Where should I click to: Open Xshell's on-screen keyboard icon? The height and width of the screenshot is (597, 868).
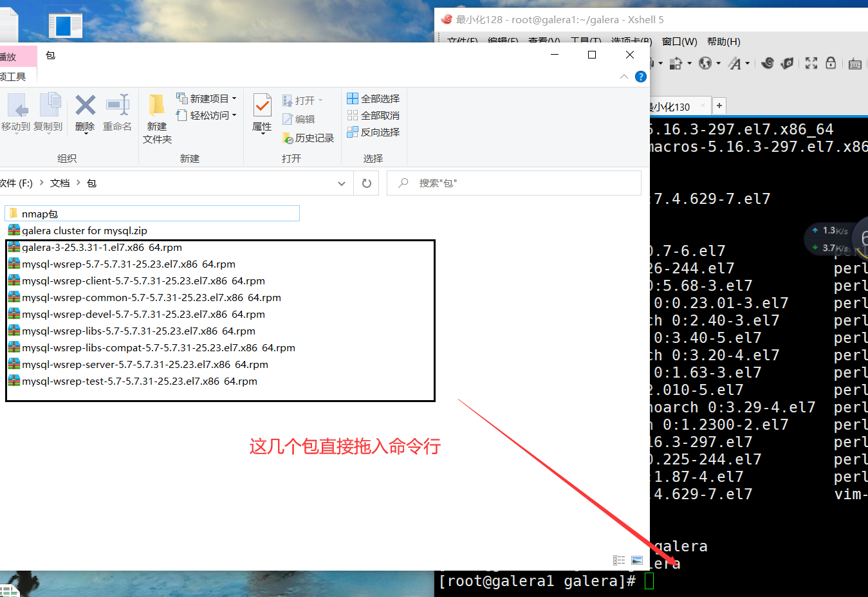854,63
